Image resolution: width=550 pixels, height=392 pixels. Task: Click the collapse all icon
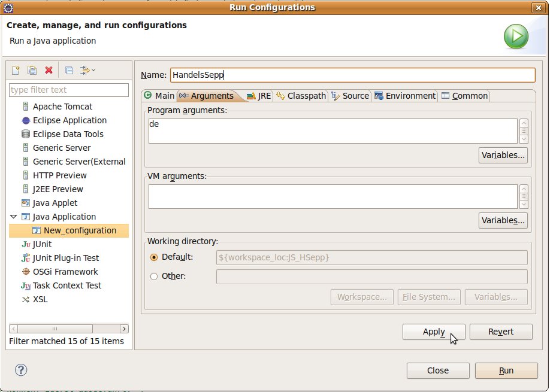pyautogui.click(x=69, y=71)
